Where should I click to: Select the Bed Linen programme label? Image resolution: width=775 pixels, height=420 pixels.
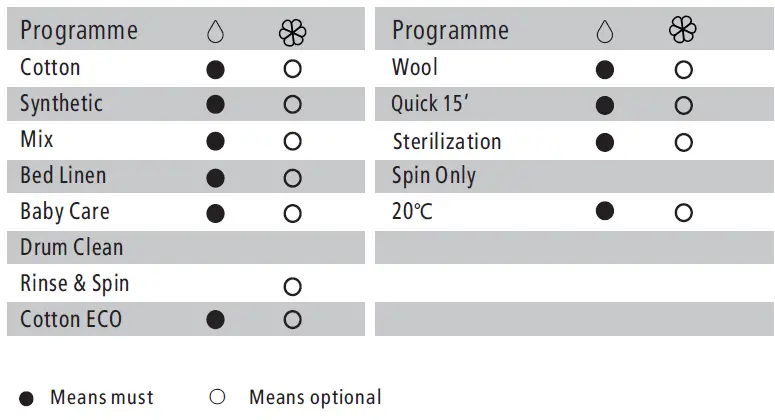tap(63, 176)
